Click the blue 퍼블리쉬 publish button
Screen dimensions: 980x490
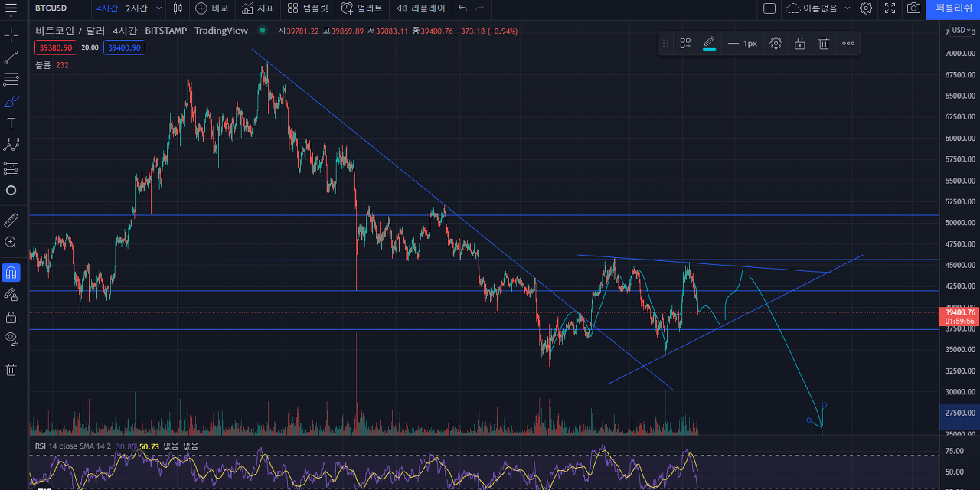pos(953,8)
